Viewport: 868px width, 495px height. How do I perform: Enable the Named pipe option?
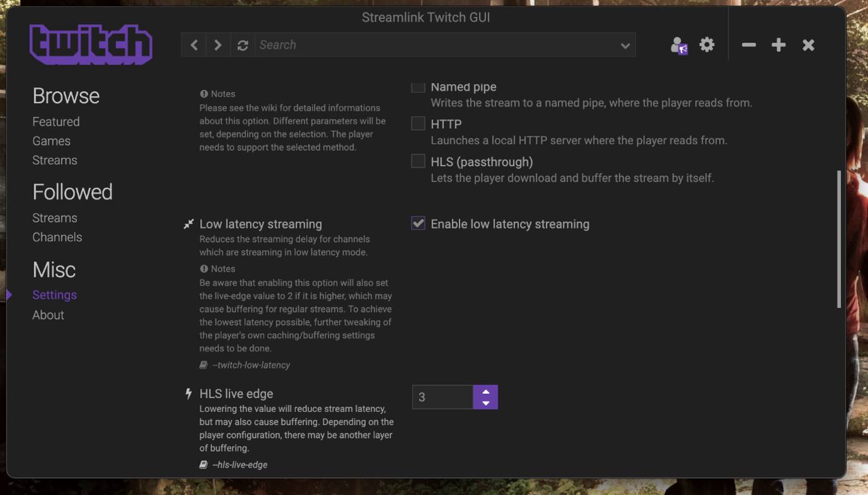pos(418,86)
